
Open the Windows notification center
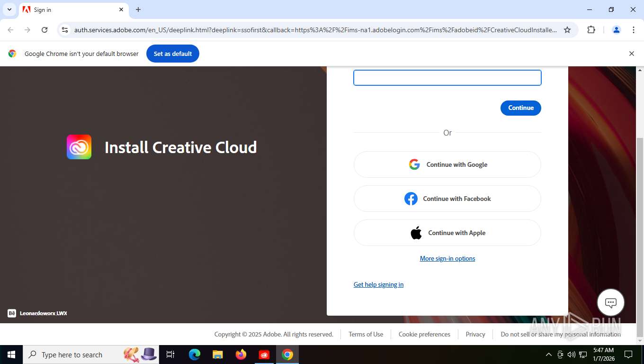coord(628,355)
